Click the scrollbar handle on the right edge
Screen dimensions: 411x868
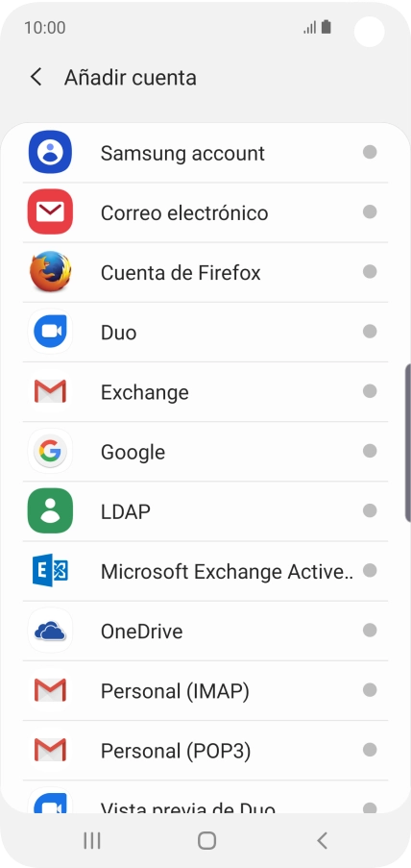click(408, 443)
